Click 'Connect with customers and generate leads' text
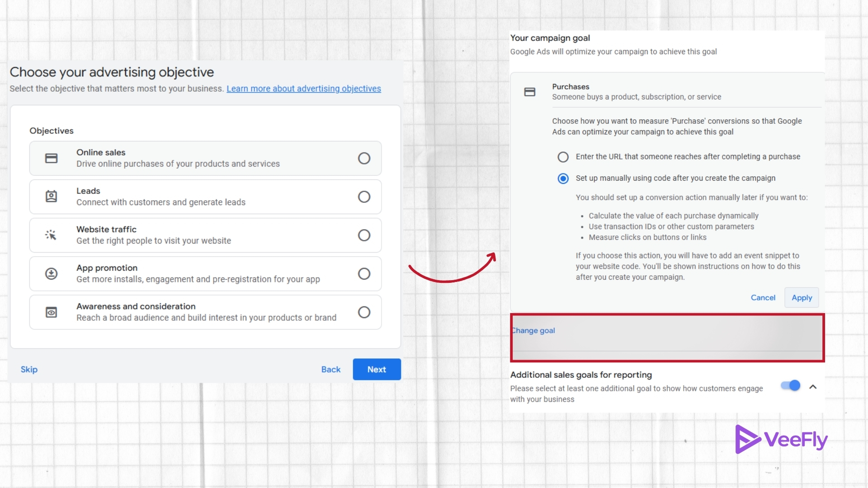868x488 pixels. pyautogui.click(x=161, y=202)
